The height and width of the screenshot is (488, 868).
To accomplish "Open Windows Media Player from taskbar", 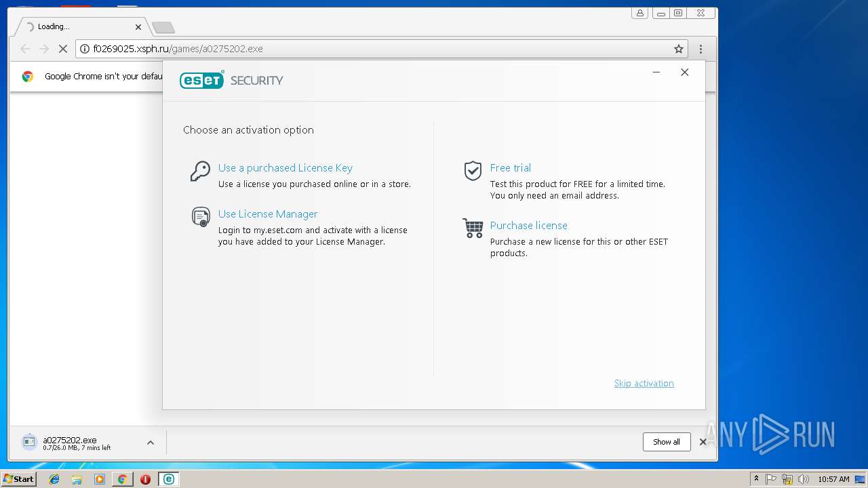I will point(100,479).
